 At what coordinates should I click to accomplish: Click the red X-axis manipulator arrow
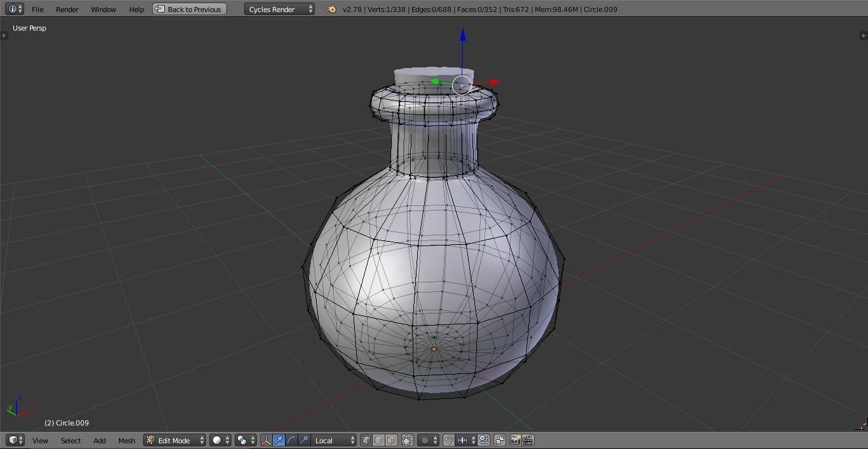pos(494,82)
